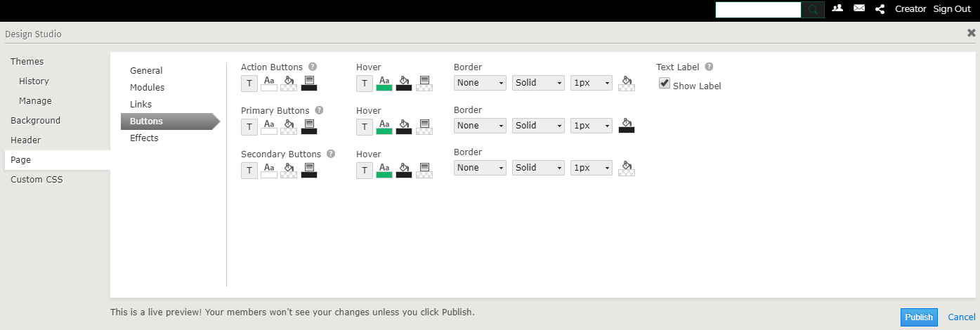This screenshot has width=980, height=330.
Task: Open Primary Buttons hover gradient picker
Action: pos(424,126)
